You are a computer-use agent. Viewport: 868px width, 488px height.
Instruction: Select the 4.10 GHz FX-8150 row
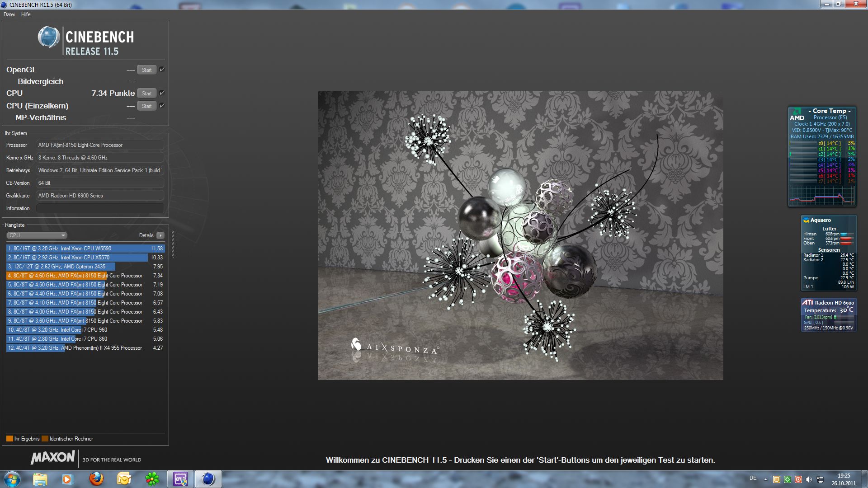pos(85,303)
